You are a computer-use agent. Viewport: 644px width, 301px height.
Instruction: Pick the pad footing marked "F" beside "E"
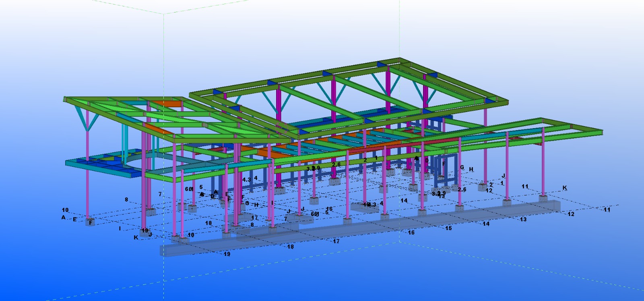tap(91, 222)
